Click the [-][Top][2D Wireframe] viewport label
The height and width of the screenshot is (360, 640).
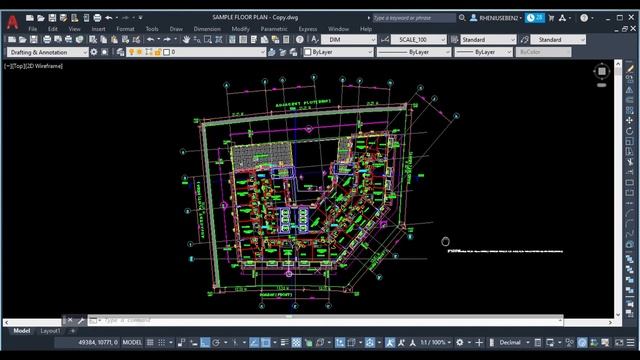coord(33,66)
